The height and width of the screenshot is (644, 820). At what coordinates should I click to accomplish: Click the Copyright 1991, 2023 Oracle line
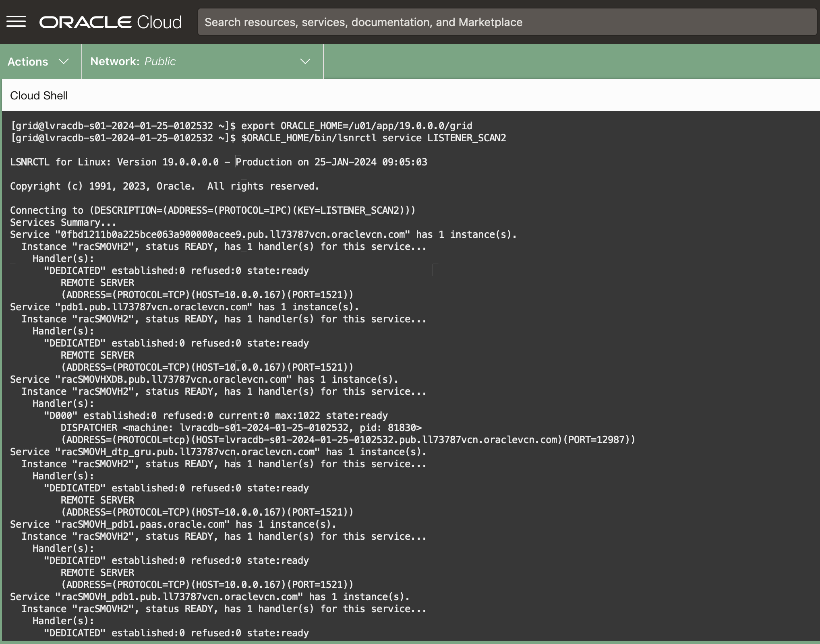tap(164, 186)
